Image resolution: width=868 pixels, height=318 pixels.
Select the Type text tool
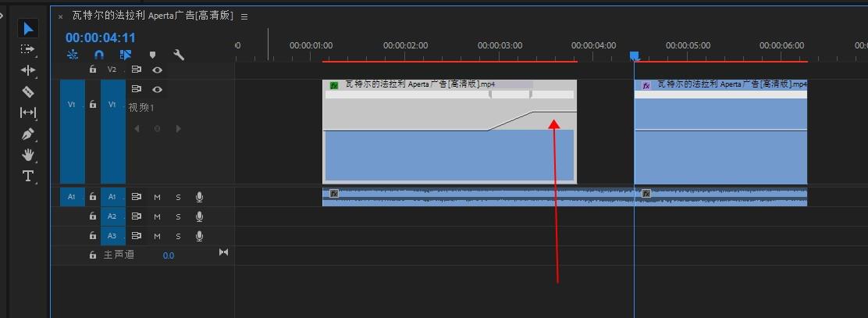coord(28,176)
